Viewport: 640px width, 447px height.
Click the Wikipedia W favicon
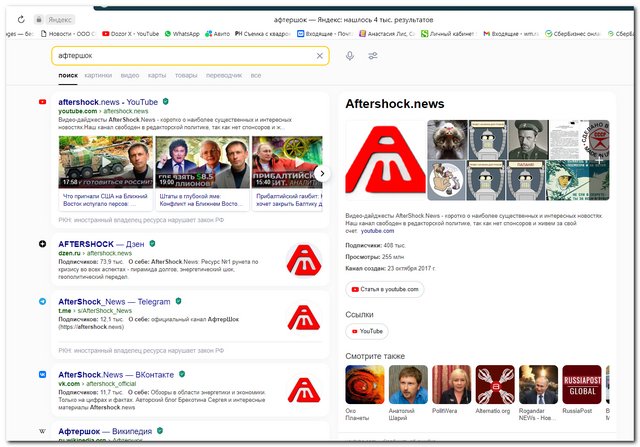click(x=42, y=431)
